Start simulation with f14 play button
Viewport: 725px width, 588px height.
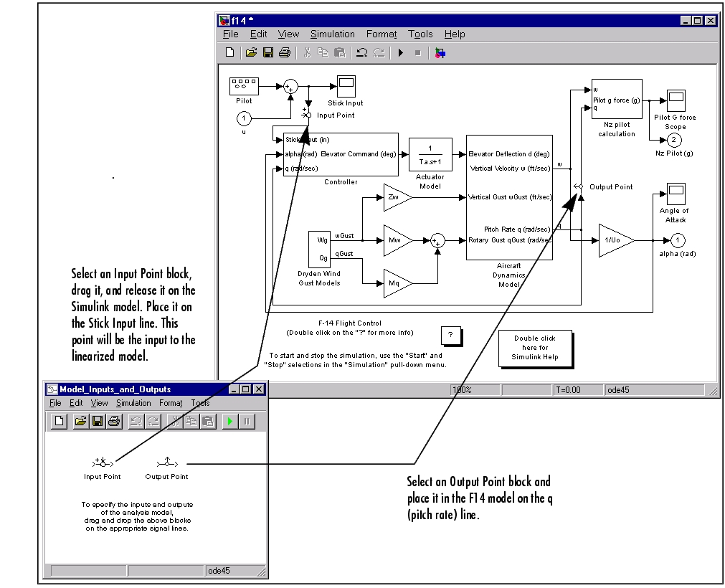pyautogui.click(x=401, y=52)
